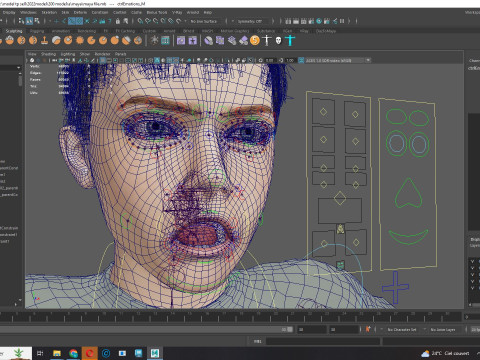
Task: Open the Constrain menu
Action: tap(100, 12)
